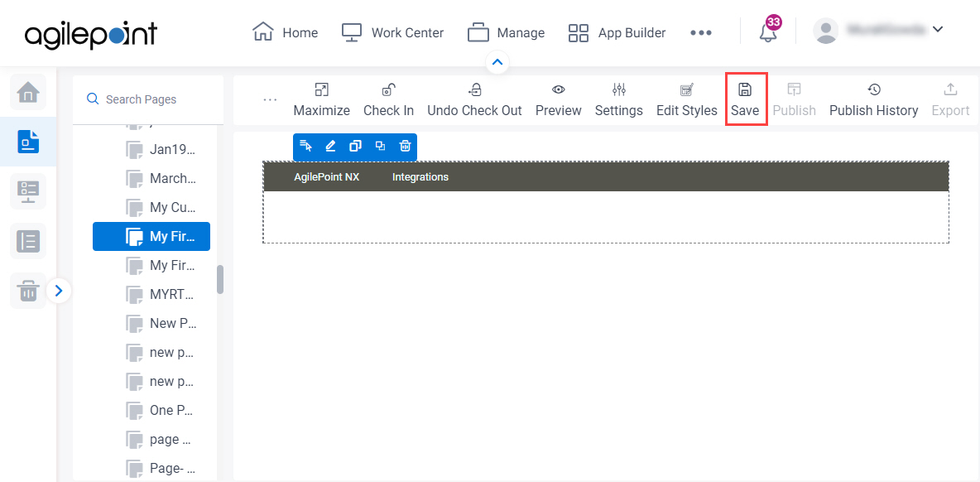Open the MYRT... page

161,295
